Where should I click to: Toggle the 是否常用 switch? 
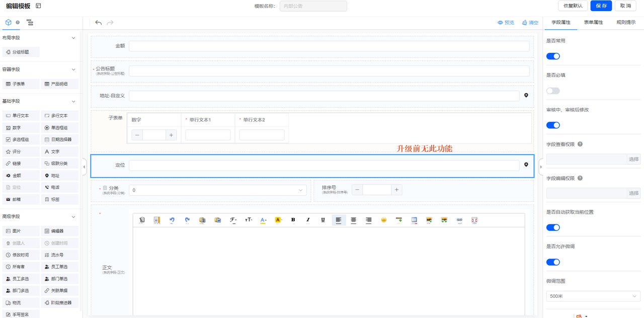tap(553, 56)
